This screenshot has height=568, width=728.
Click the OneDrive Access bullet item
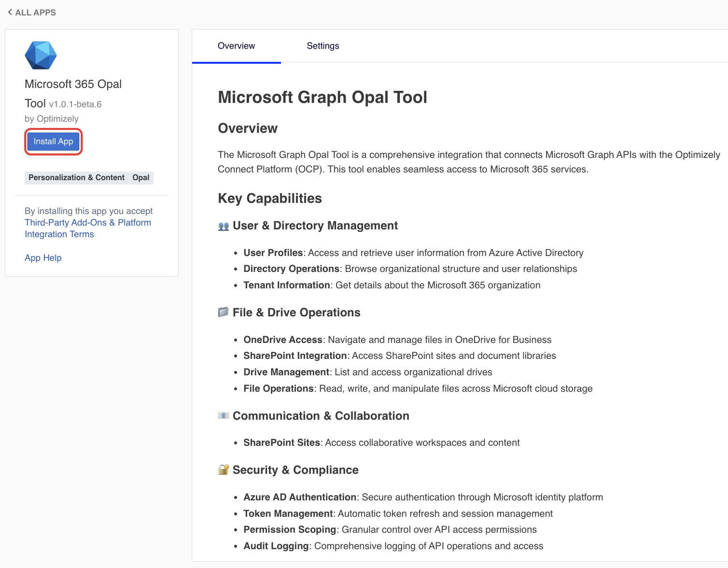coord(397,340)
